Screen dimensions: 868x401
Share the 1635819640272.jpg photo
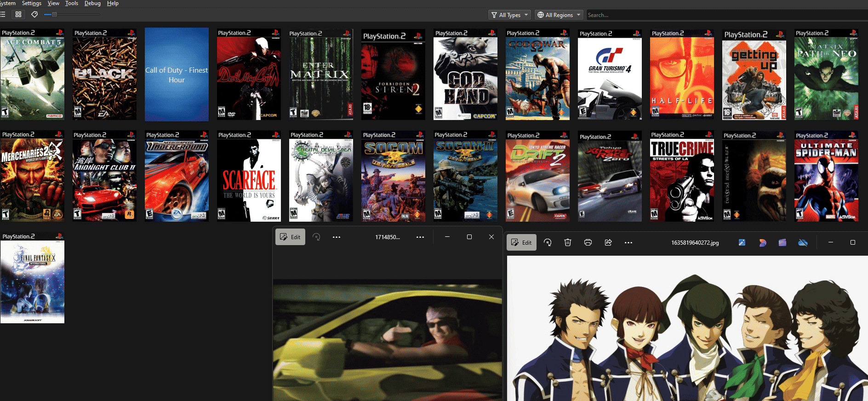pos(608,242)
